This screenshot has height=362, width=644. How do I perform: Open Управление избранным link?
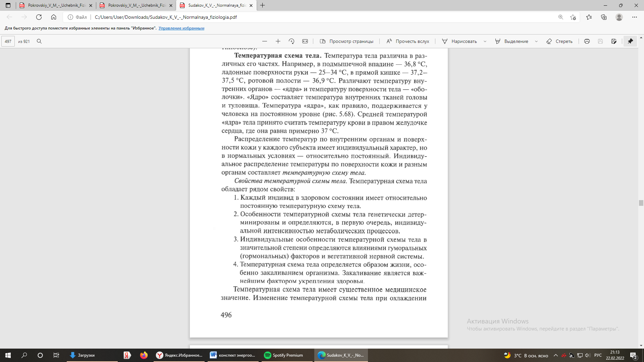click(181, 28)
